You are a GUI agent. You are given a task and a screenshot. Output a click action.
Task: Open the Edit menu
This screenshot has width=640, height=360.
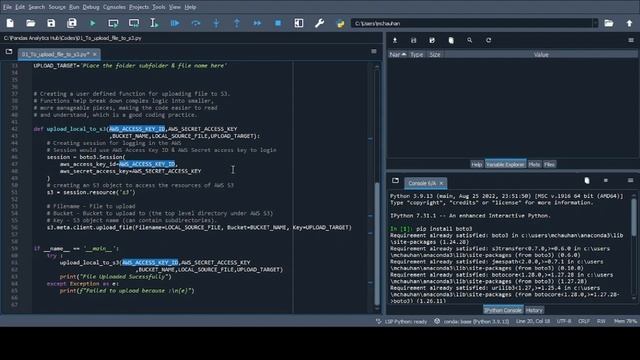20,7
